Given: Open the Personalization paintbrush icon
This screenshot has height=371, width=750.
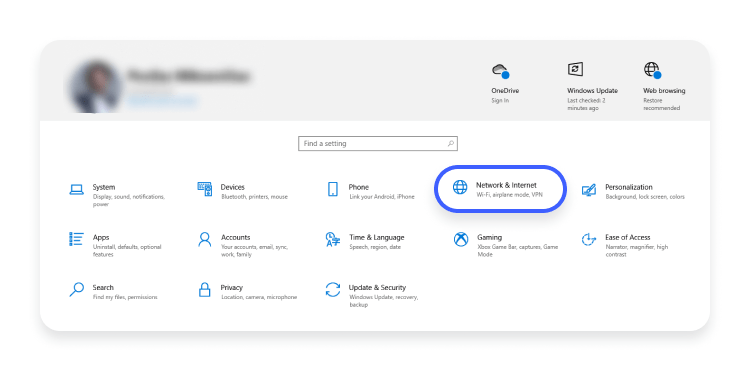Looking at the screenshot, I should pyautogui.click(x=589, y=189).
